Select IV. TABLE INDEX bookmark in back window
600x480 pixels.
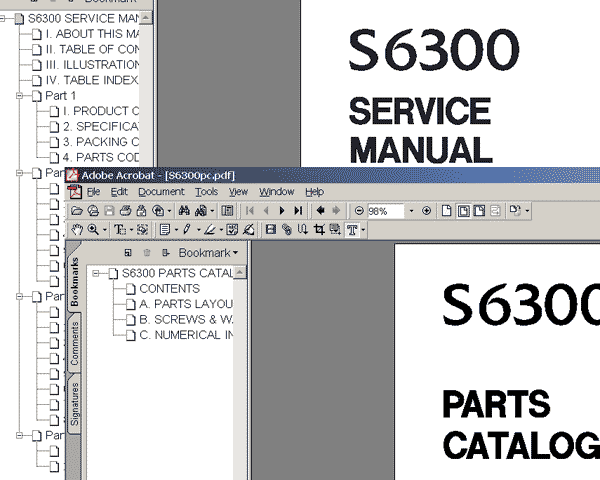[91, 80]
